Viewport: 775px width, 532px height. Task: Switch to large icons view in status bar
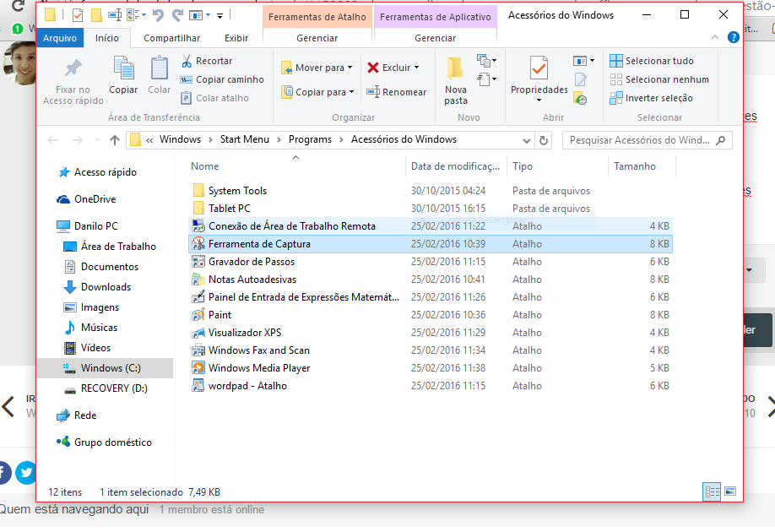tap(730, 491)
